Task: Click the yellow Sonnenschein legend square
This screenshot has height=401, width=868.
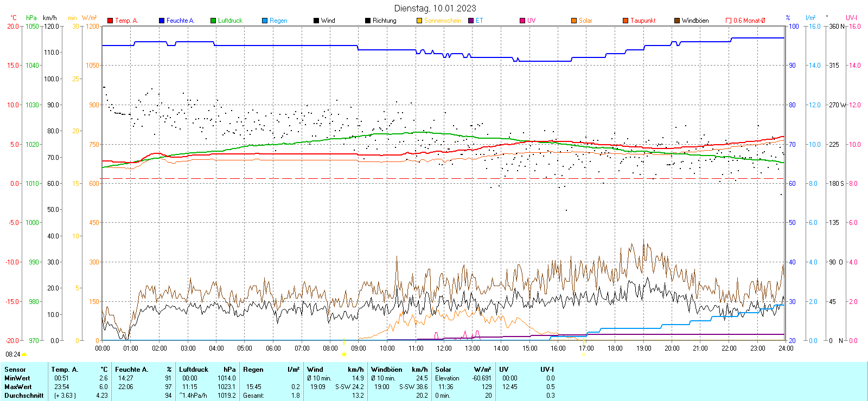Action: click(419, 21)
